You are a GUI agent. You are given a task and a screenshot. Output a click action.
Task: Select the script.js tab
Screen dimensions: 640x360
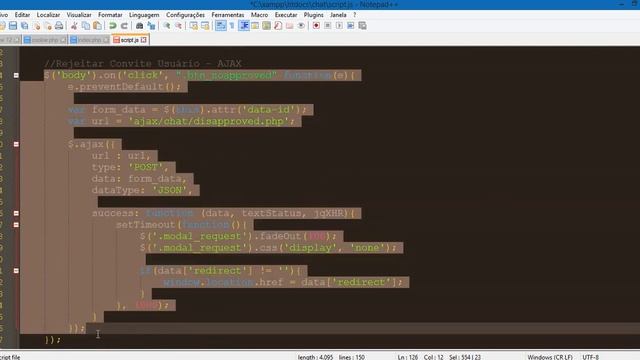point(129,40)
